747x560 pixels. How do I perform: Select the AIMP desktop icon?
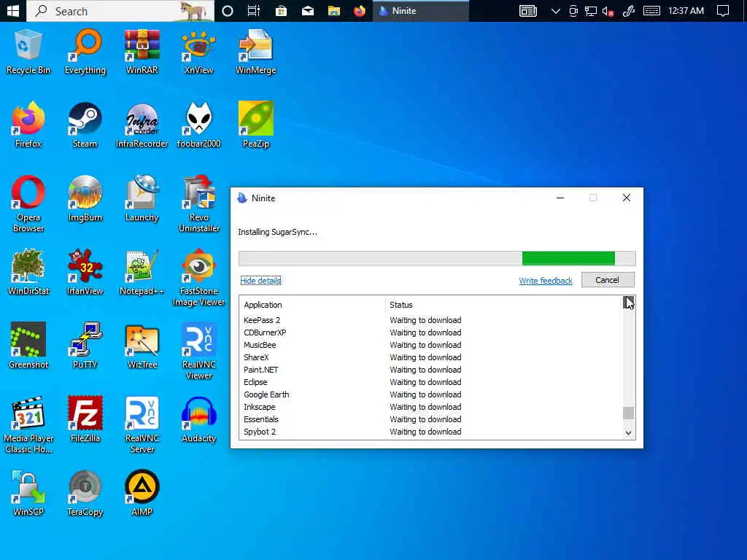click(142, 494)
